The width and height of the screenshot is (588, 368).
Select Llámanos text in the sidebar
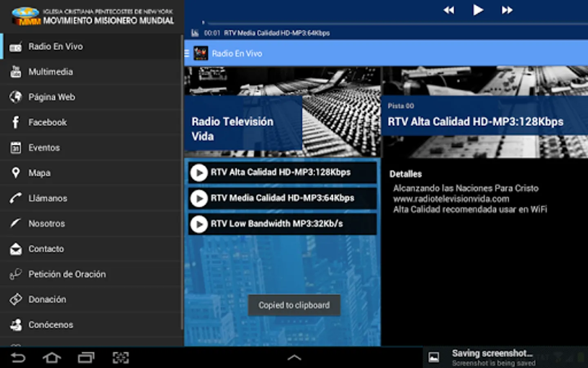[48, 198]
